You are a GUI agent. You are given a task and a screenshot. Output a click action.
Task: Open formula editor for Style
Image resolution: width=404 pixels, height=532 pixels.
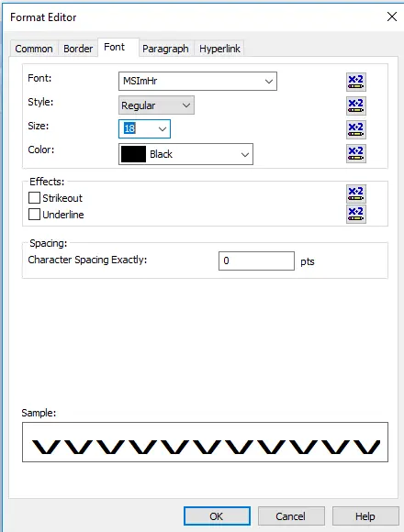tap(356, 105)
